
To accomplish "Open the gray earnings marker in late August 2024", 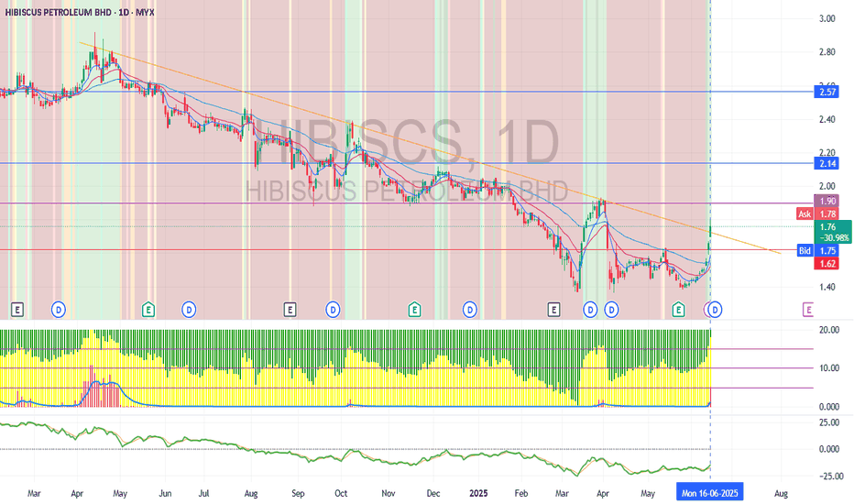I will coord(290,310).
